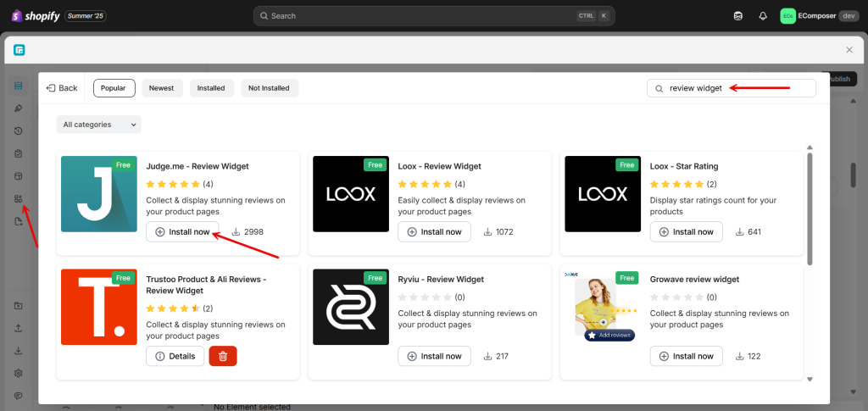This screenshot has width=868, height=411.
Task: Click the extension list scrollbar down arrow
Action: (810, 379)
